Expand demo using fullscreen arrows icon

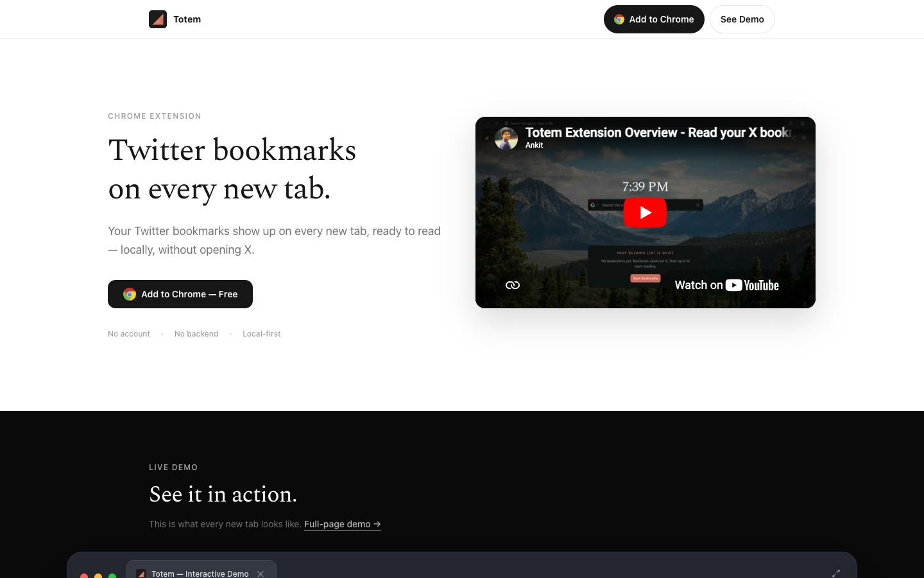point(836,573)
